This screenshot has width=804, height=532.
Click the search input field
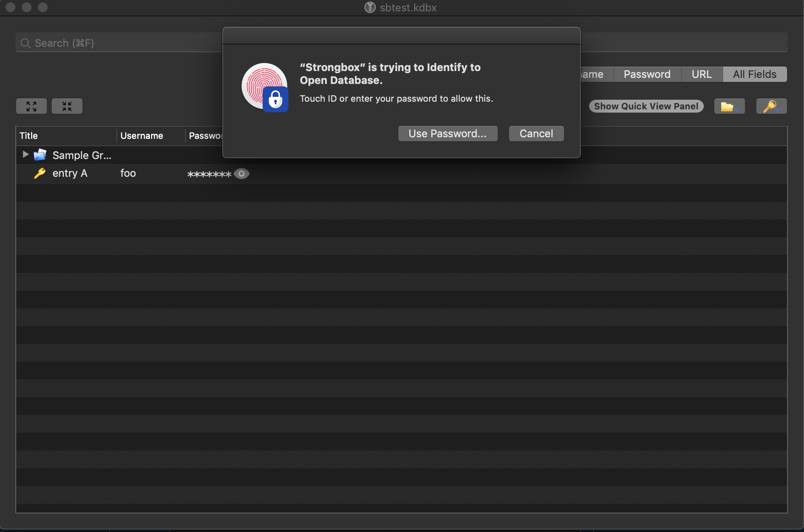121,43
